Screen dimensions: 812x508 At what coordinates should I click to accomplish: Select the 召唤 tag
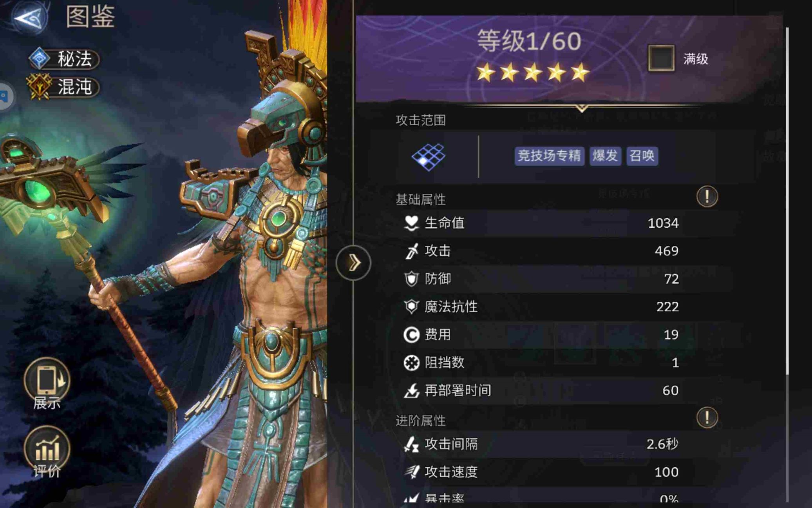tap(642, 156)
